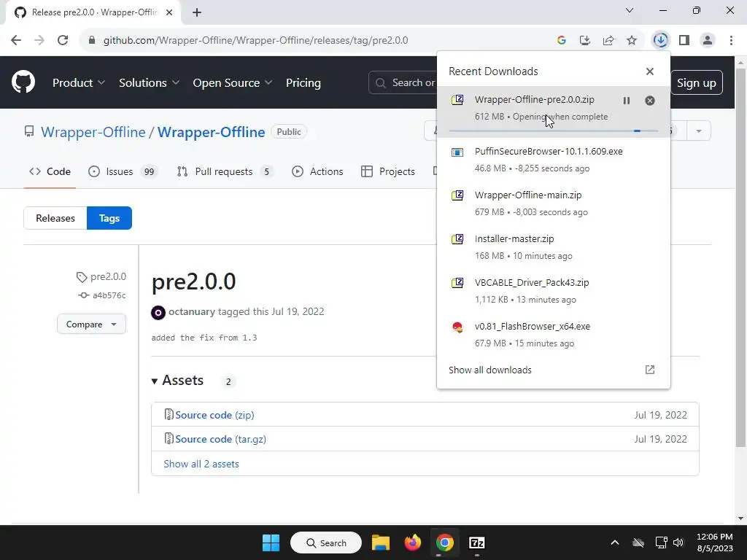This screenshot has width=747, height=560.
Task: Open v0.81_FlashBrowser_x64.exe download entry
Action: [x=554, y=335]
